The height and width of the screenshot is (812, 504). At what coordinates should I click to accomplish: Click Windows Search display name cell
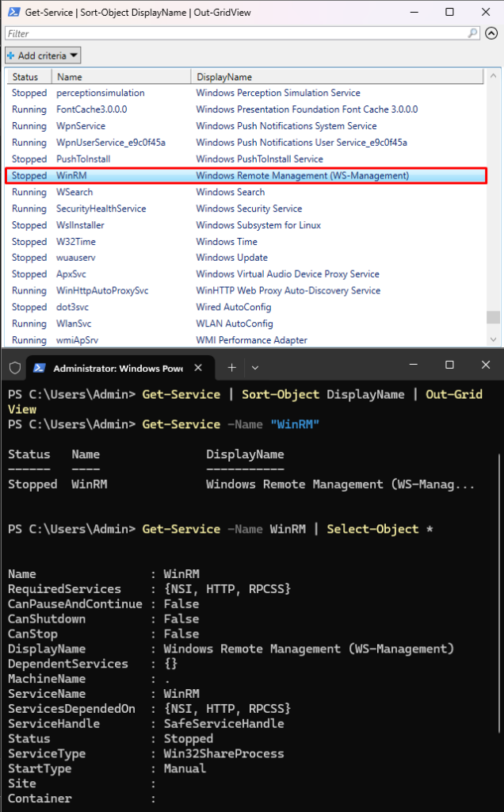click(x=231, y=192)
